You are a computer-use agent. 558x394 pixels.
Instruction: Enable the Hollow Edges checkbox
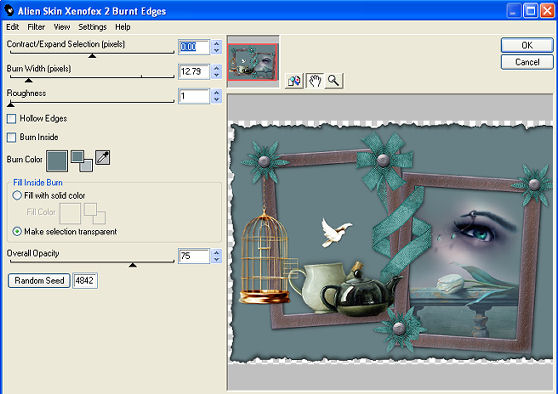[11, 119]
